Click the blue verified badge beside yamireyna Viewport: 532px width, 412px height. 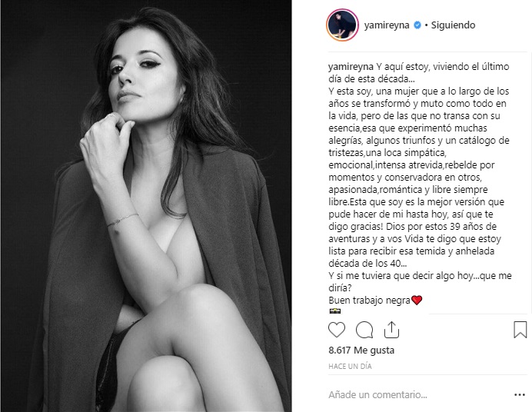tap(417, 25)
